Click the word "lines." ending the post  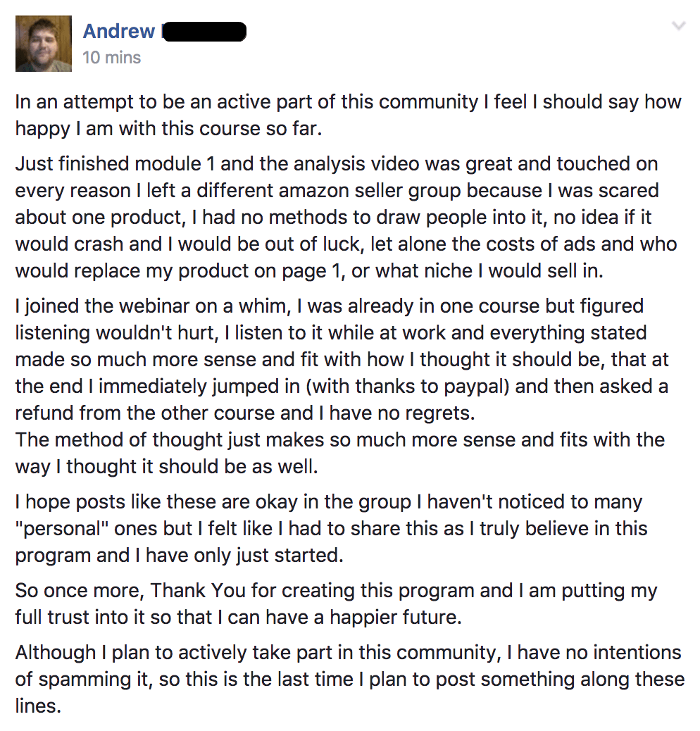38,706
